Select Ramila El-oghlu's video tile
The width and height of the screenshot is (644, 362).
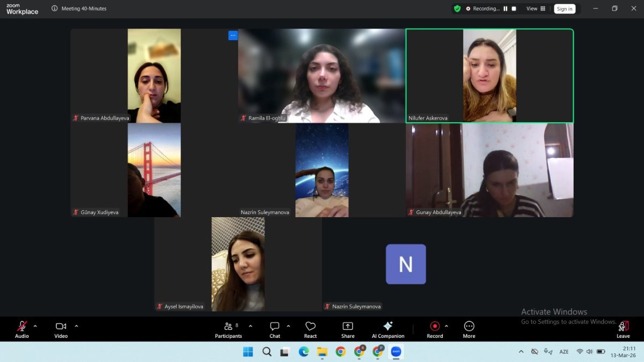pos(322,76)
